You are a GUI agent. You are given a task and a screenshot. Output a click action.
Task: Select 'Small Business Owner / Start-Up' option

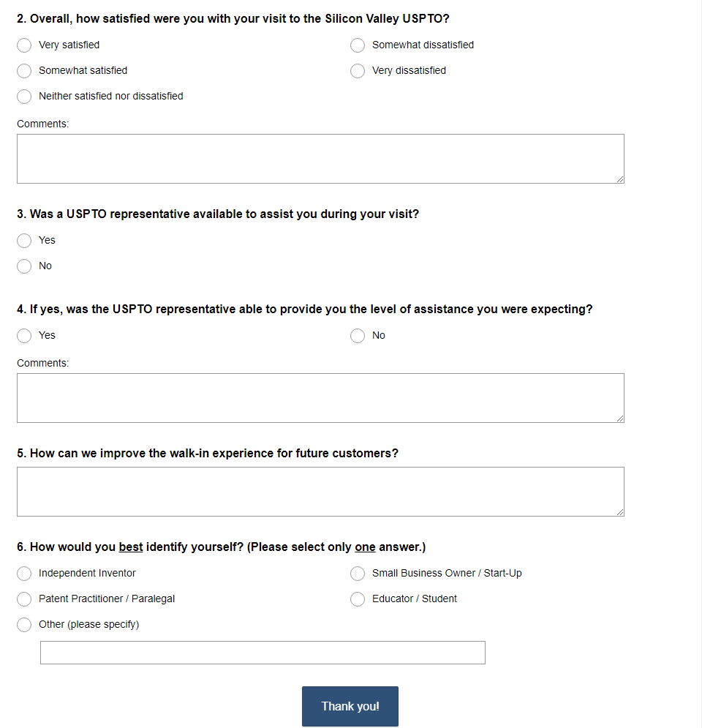(358, 574)
